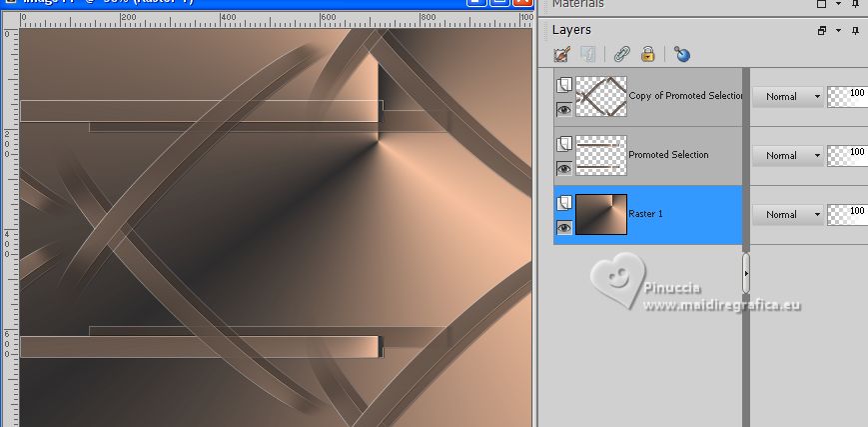The width and height of the screenshot is (868, 427).
Task: Click the grayed-out icon next to Edit Selection
Action: [x=588, y=54]
